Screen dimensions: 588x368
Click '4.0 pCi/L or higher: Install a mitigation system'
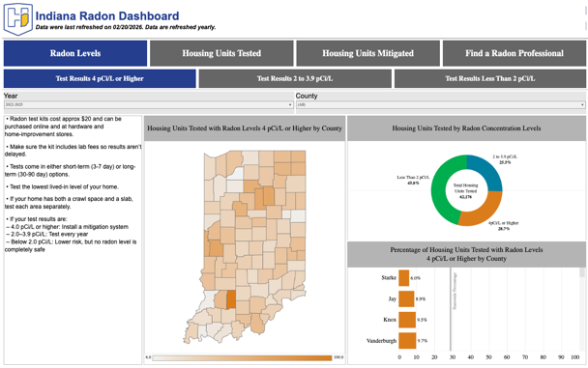tap(67, 227)
